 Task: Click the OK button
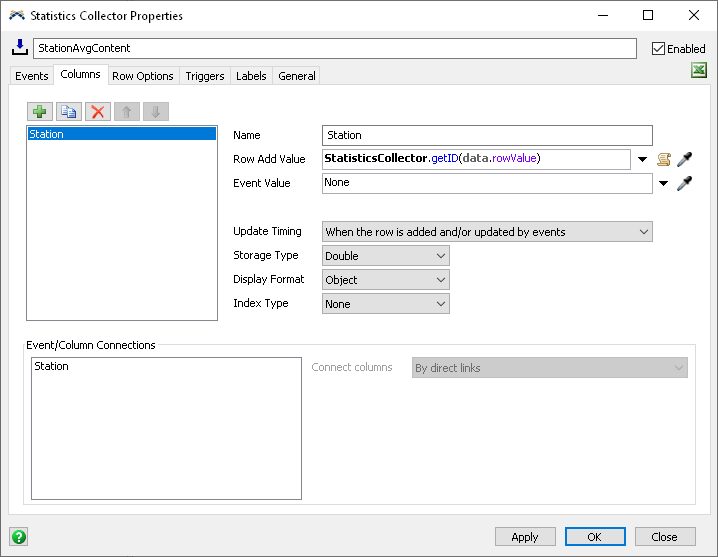click(594, 537)
